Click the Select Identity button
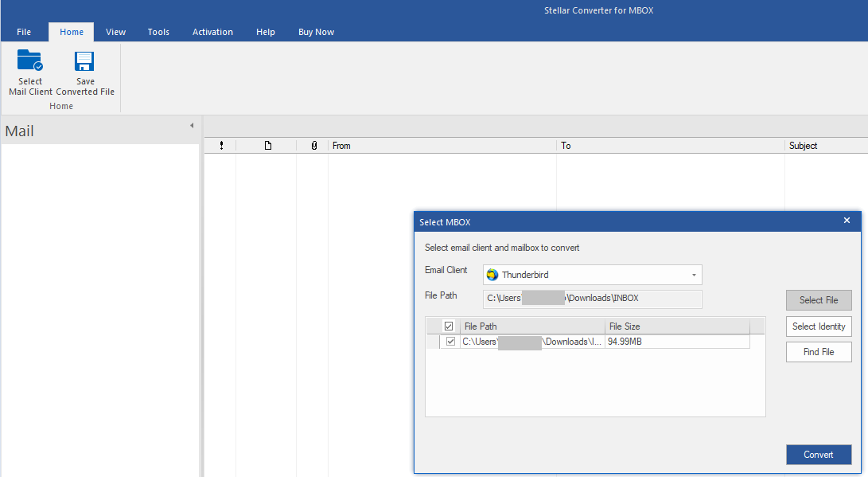868x477 pixels. point(819,326)
